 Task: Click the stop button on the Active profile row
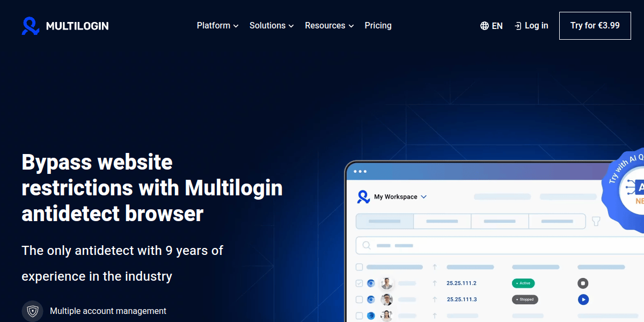[583, 283]
